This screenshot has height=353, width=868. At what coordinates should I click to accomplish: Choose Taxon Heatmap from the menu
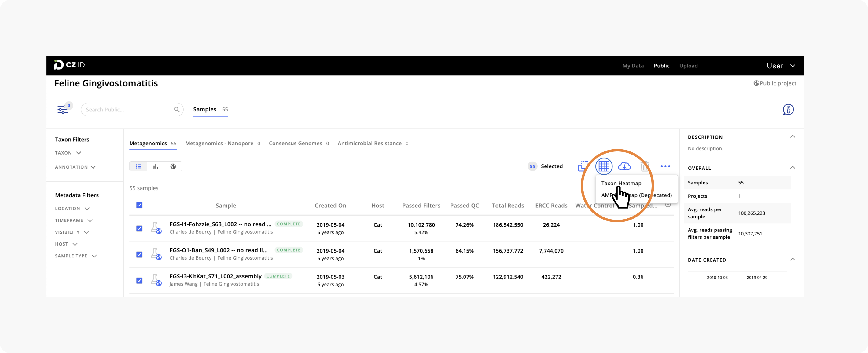pyautogui.click(x=621, y=184)
